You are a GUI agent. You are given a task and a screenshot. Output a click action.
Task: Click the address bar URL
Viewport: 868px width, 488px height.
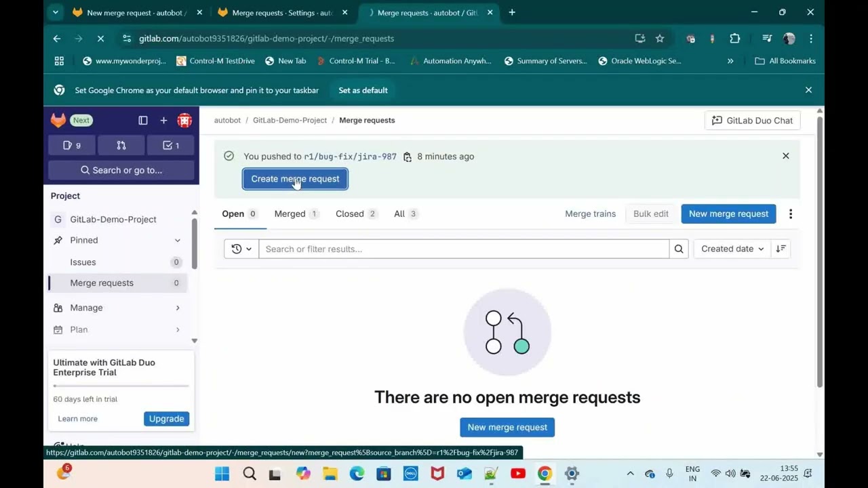pyautogui.click(x=267, y=39)
